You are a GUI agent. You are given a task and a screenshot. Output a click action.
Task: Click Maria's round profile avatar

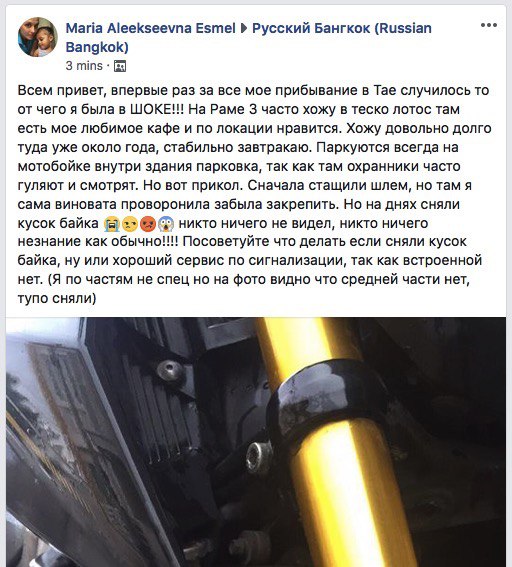tap(38, 37)
